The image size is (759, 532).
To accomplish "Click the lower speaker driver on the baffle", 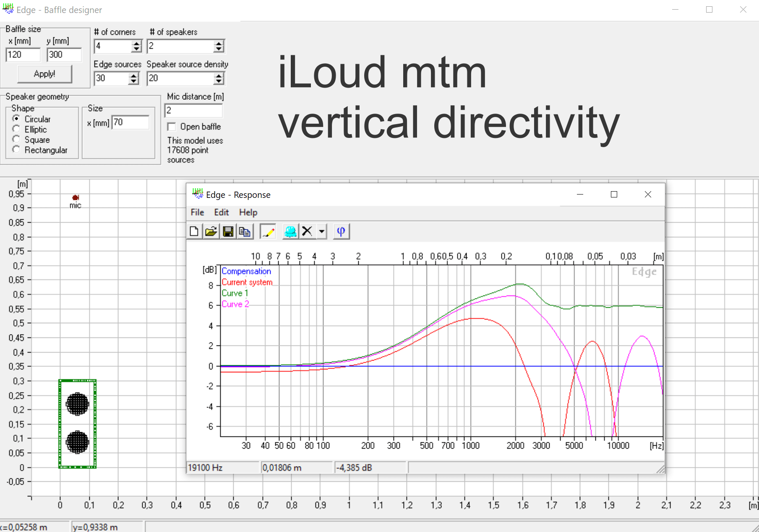I will click(x=77, y=442).
